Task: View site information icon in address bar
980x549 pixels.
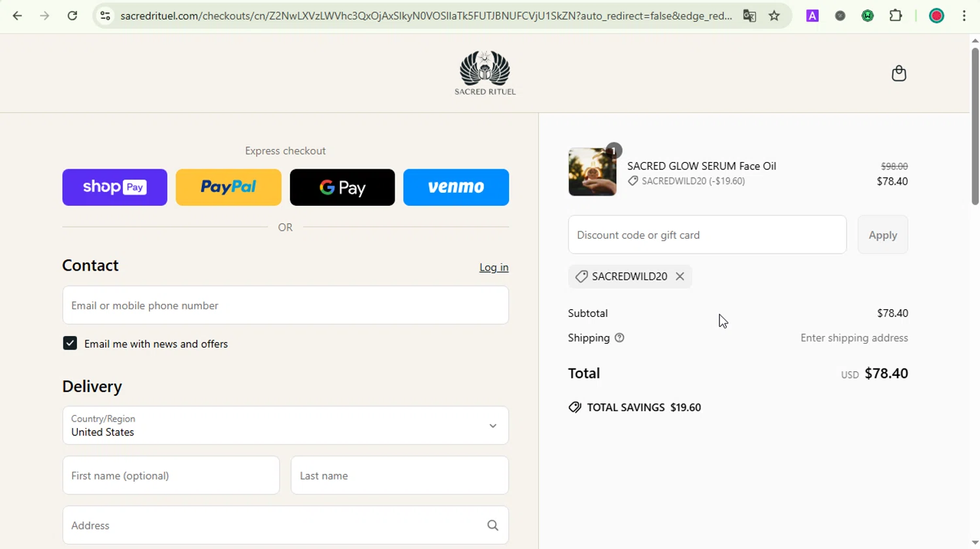Action: (105, 16)
